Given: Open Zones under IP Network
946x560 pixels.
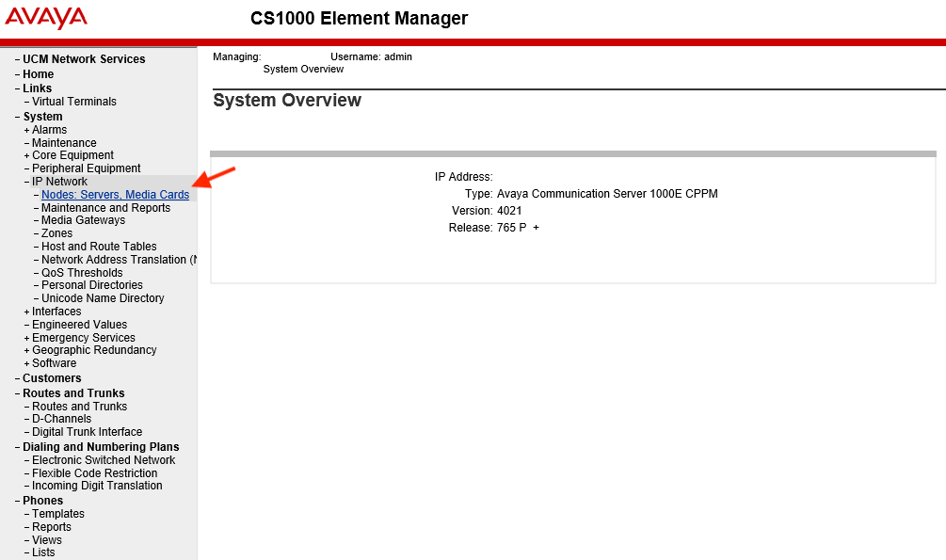Looking at the screenshot, I should (x=56, y=233).
